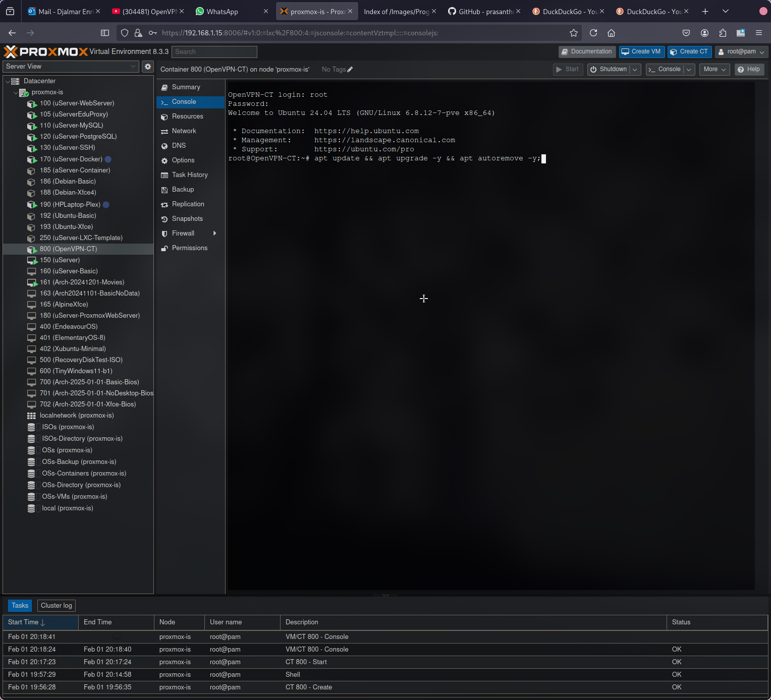Bookmark page with star icon
The image size is (771, 700).
click(x=574, y=33)
